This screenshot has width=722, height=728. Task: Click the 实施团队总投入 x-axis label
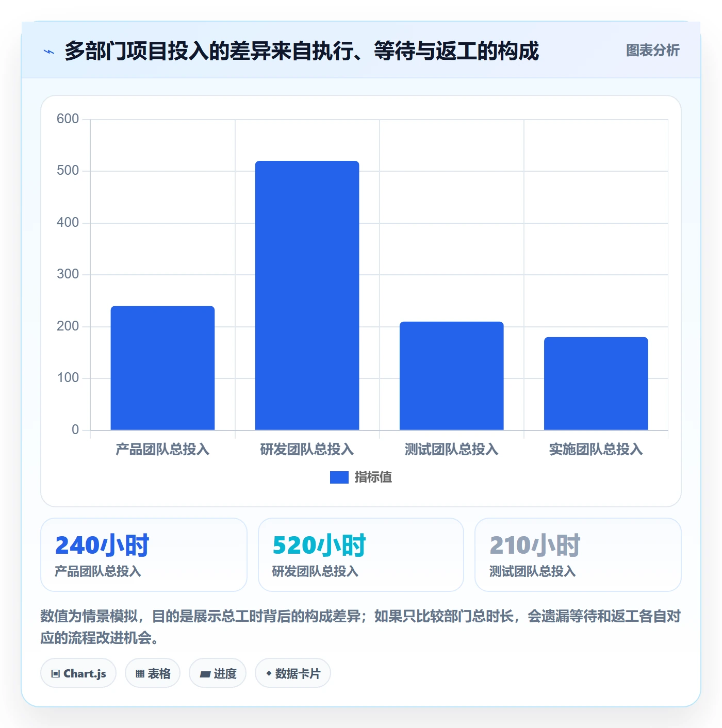pyautogui.click(x=596, y=450)
